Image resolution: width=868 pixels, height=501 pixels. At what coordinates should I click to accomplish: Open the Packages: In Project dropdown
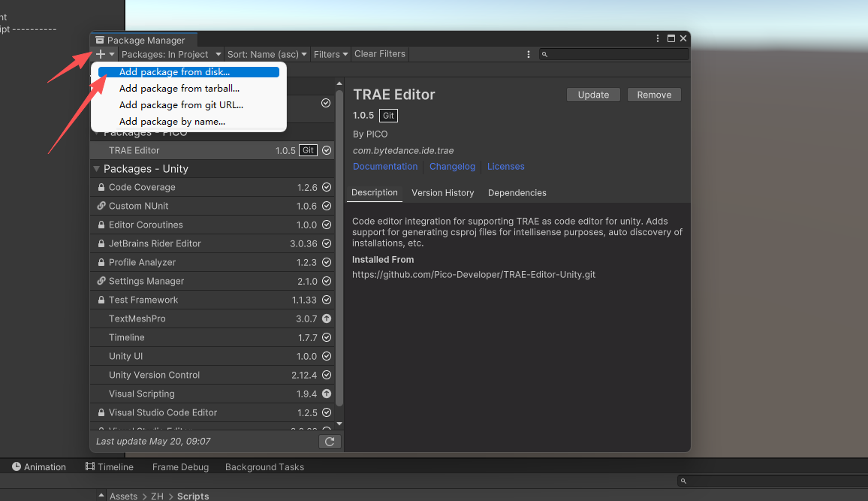click(171, 54)
